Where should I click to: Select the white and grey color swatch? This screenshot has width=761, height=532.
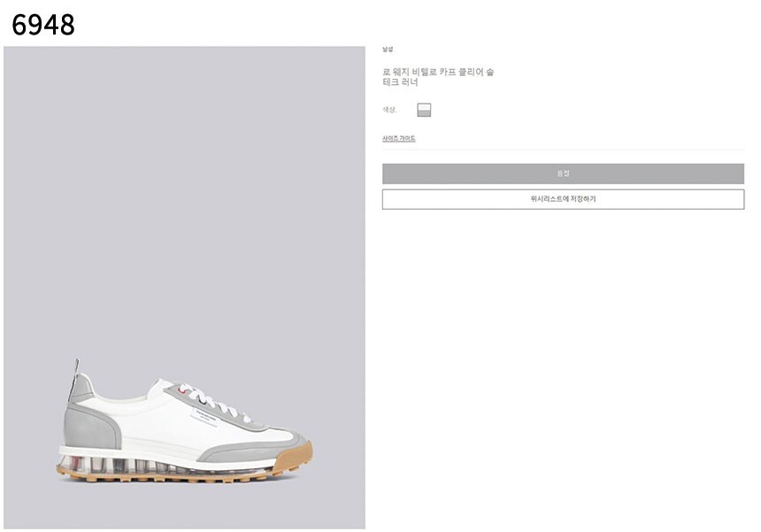tap(424, 110)
